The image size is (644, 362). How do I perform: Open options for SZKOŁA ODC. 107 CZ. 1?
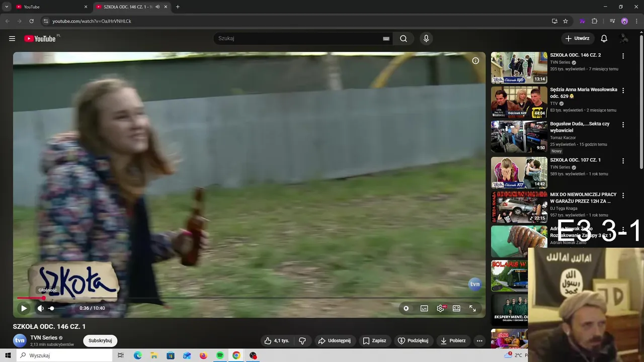(623, 161)
